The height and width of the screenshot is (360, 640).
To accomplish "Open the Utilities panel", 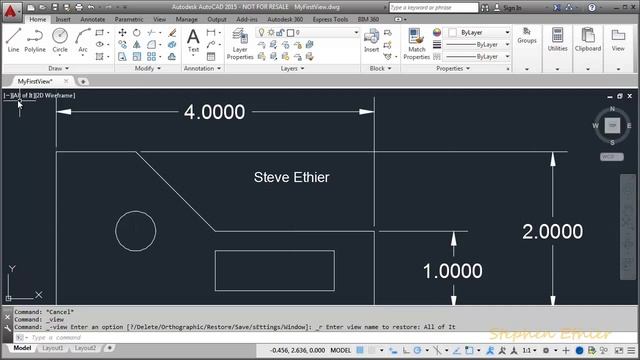I will (x=557, y=40).
